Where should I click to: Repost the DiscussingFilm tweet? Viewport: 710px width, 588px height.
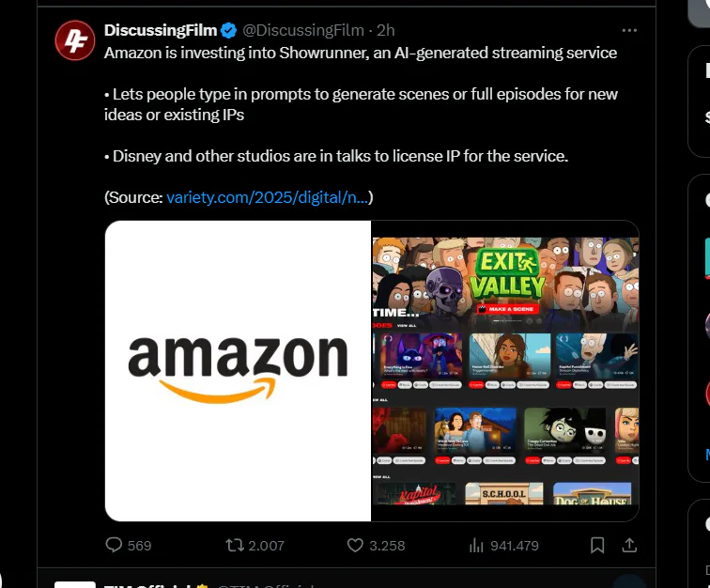235,545
